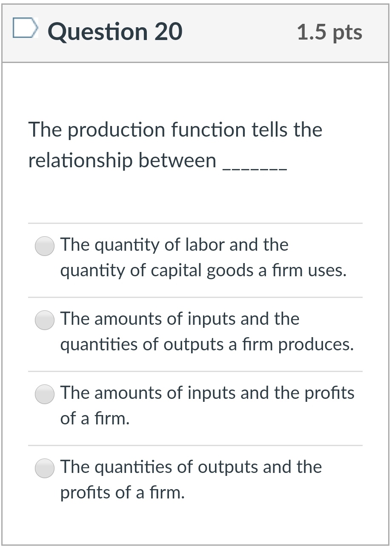
Task: Select answer about outputs and profits
Action: (179, 479)
